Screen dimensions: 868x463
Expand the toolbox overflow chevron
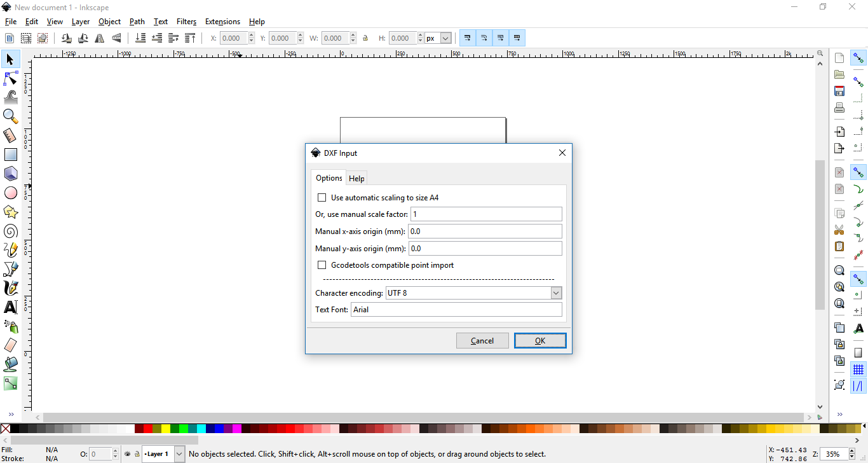point(11,415)
